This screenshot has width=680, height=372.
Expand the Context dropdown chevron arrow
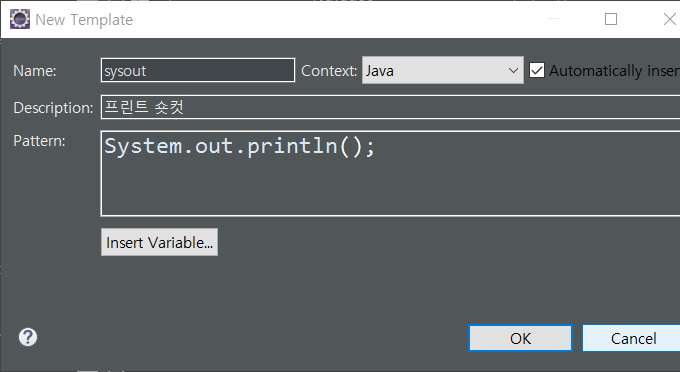point(513,70)
